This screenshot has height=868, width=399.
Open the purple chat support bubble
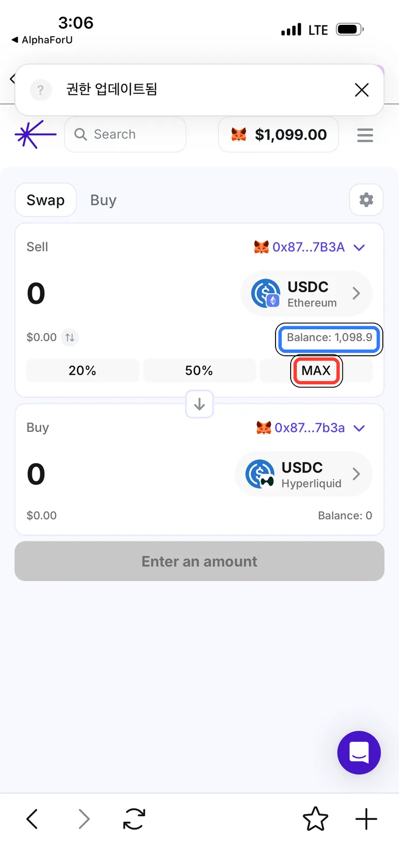pos(359,752)
